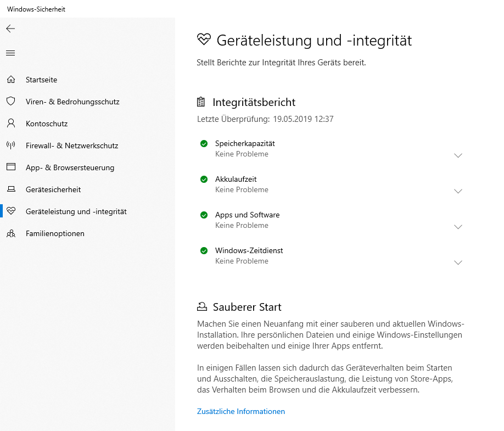This screenshot has width=504, height=431.
Task: Click the Kontoschutz person icon
Action: coord(10,124)
